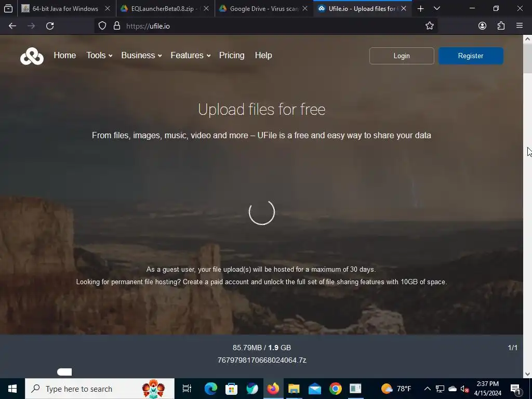The height and width of the screenshot is (399, 532).
Task: Open Task View on the taskbar
Action: click(187, 389)
